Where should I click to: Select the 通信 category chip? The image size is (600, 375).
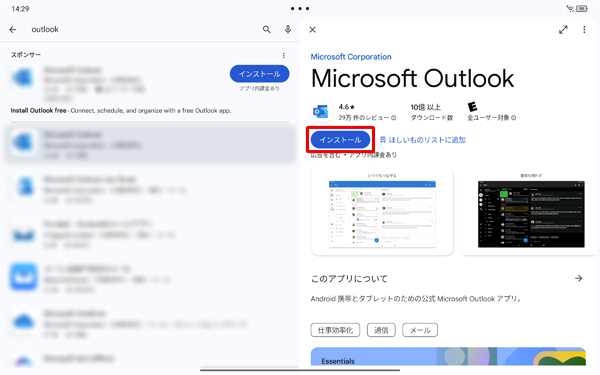(x=381, y=330)
